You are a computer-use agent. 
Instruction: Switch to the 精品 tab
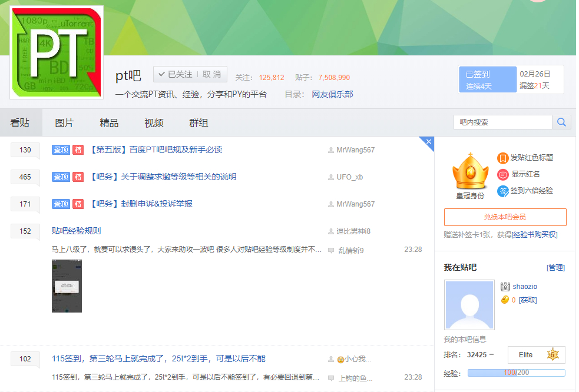[x=110, y=123]
